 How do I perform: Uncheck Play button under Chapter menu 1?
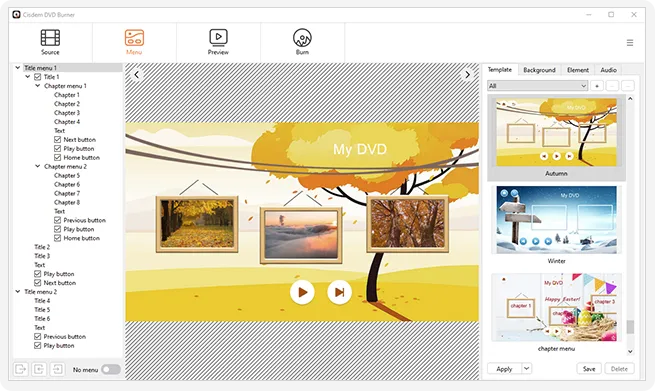coord(58,149)
